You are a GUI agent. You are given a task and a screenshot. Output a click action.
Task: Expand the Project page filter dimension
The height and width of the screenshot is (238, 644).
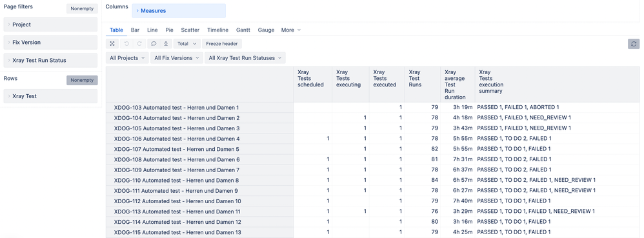point(50,25)
